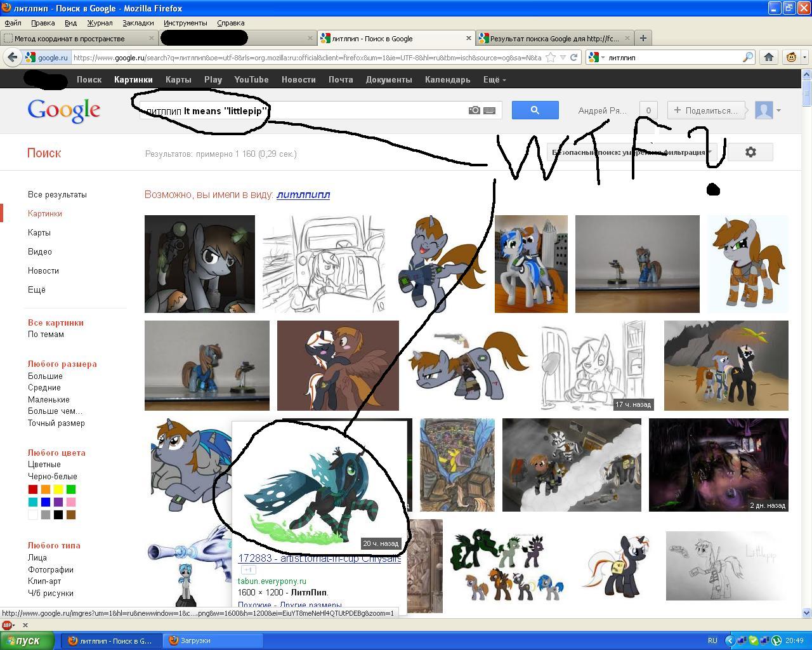The image size is (812, 650).
Task: Click the RU language indicator in the tray
Action: 712,640
